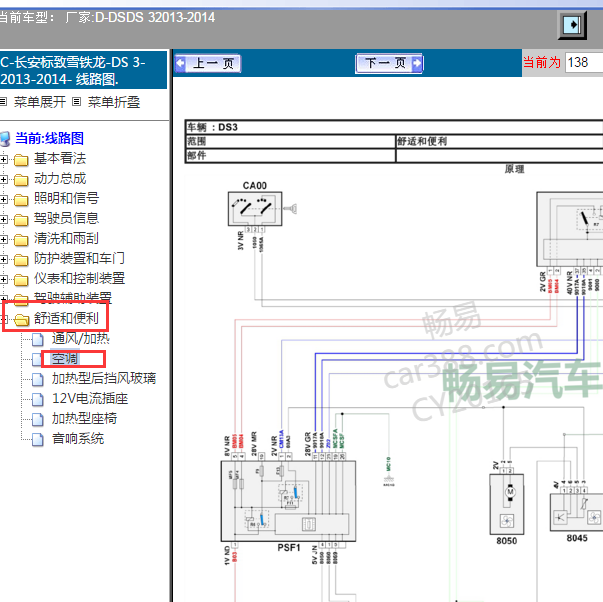Screen dimensions: 603x602
Task: Click the 车辆 : DS3 header cell
Action: pos(394,127)
